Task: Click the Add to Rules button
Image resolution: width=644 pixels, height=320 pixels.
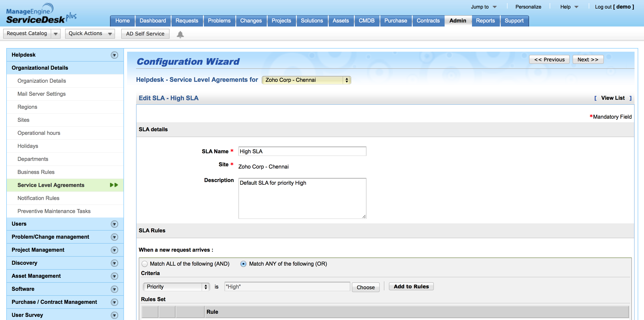Action: tap(411, 287)
